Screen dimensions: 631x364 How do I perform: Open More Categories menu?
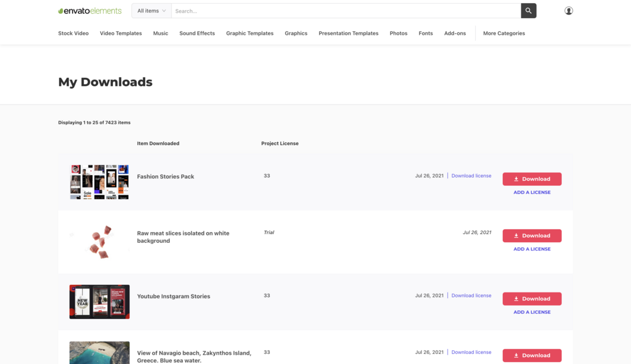pyautogui.click(x=504, y=33)
